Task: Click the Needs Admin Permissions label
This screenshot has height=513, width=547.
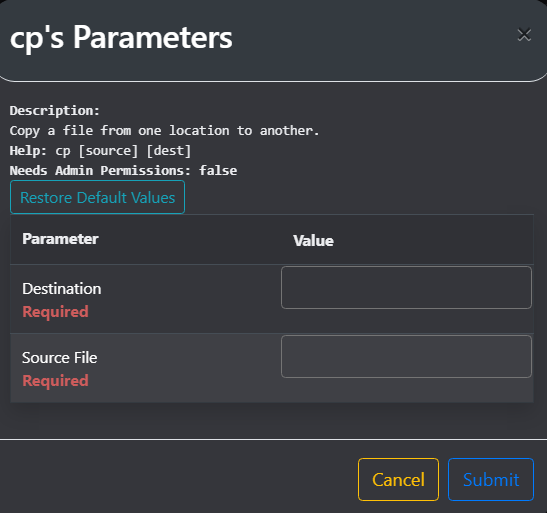Action: coord(100,171)
